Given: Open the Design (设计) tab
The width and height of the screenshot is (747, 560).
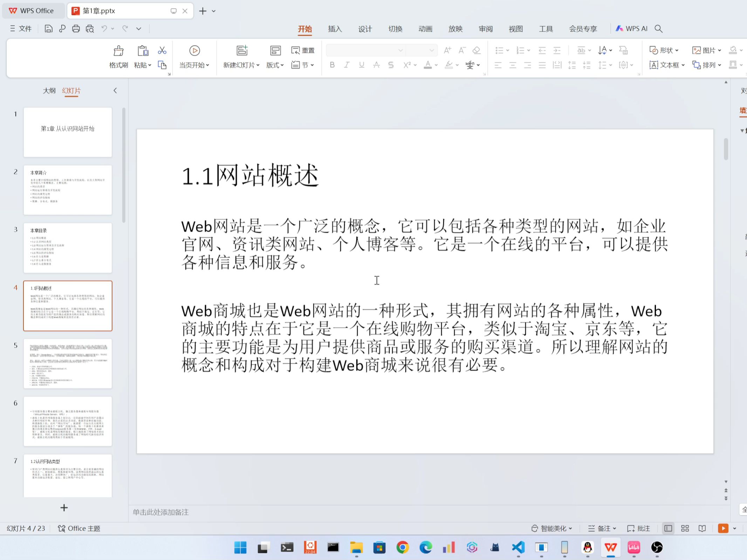Looking at the screenshot, I should (x=365, y=29).
